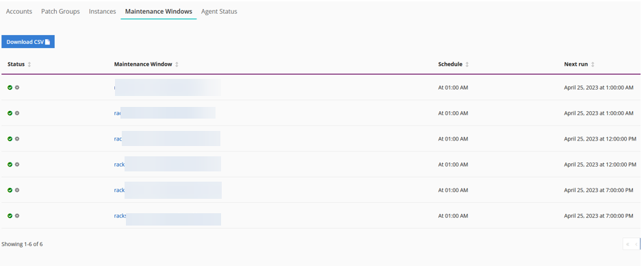This screenshot has height=266, width=644.
Task: Sort by the Schedule column arrows
Action: coord(467,64)
